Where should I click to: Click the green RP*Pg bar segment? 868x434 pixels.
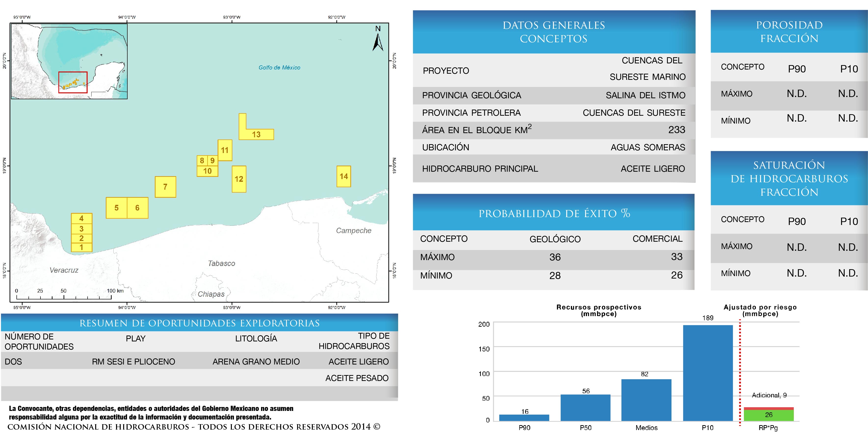point(769,415)
